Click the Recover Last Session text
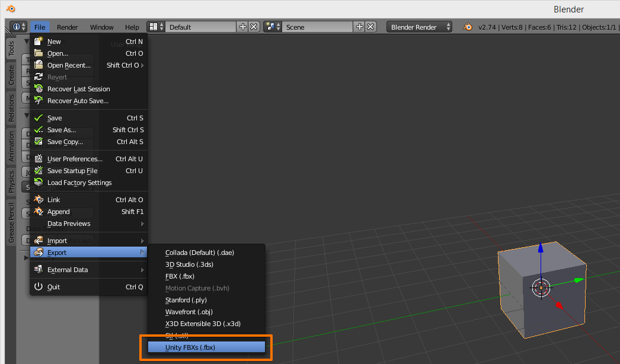 coord(79,89)
